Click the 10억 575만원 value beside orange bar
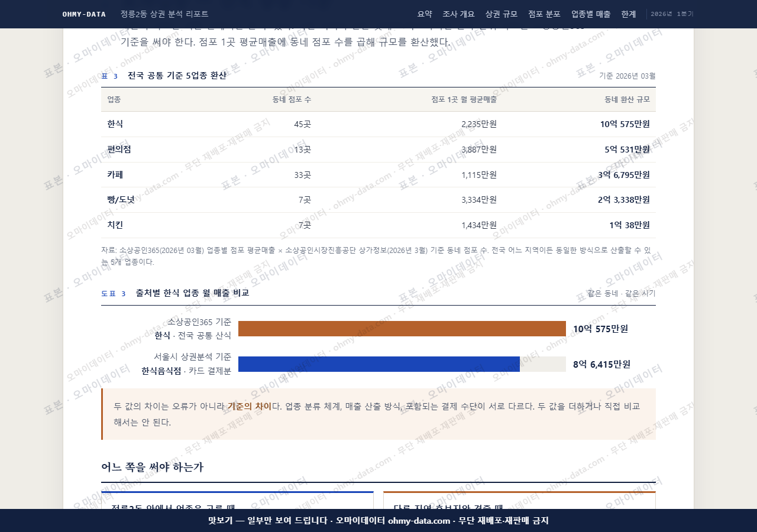The height and width of the screenshot is (532, 757). click(x=600, y=329)
